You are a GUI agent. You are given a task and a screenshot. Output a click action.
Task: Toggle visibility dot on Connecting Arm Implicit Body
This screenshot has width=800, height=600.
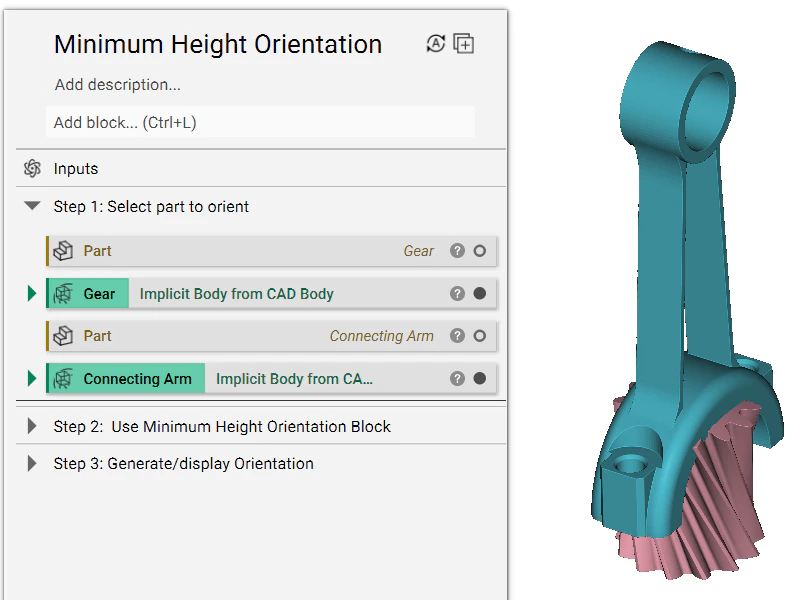[x=480, y=379]
